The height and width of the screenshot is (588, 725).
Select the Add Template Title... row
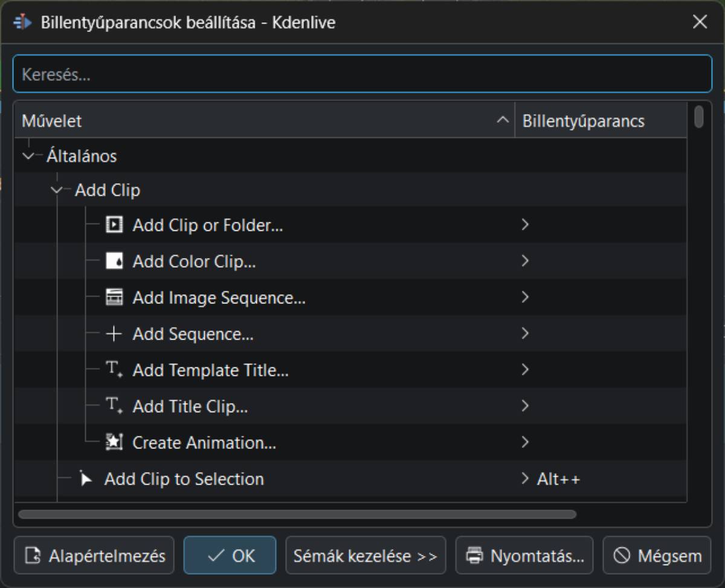[350, 370]
